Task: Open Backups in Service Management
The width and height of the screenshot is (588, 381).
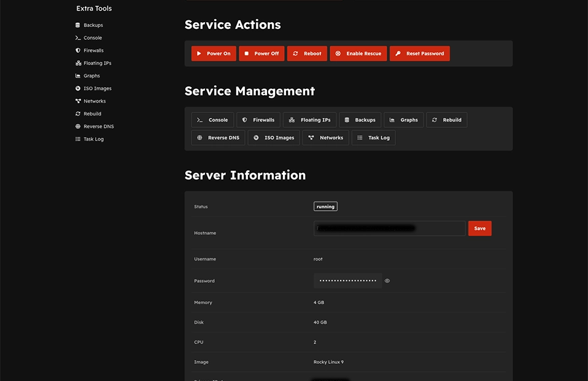Action: click(360, 120)
